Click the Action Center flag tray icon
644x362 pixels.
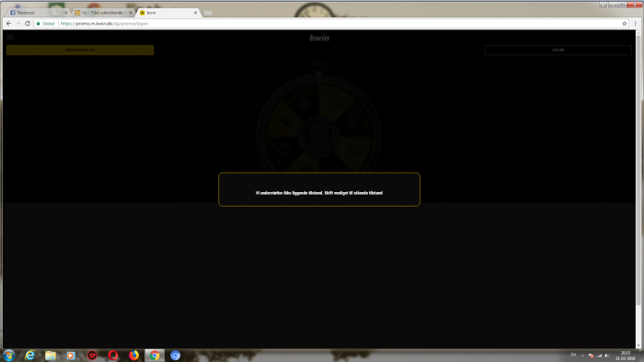(x=591, y=356)
